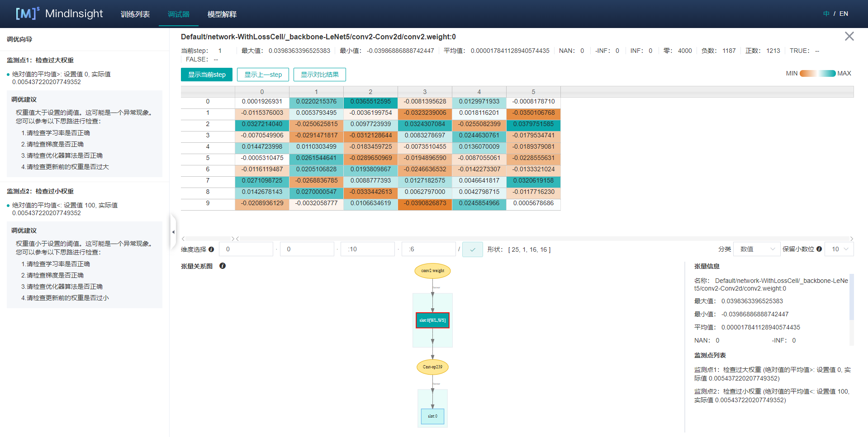
Task: Click the MIN-MAX color gradient bar
Action: [x=817, y=74]
